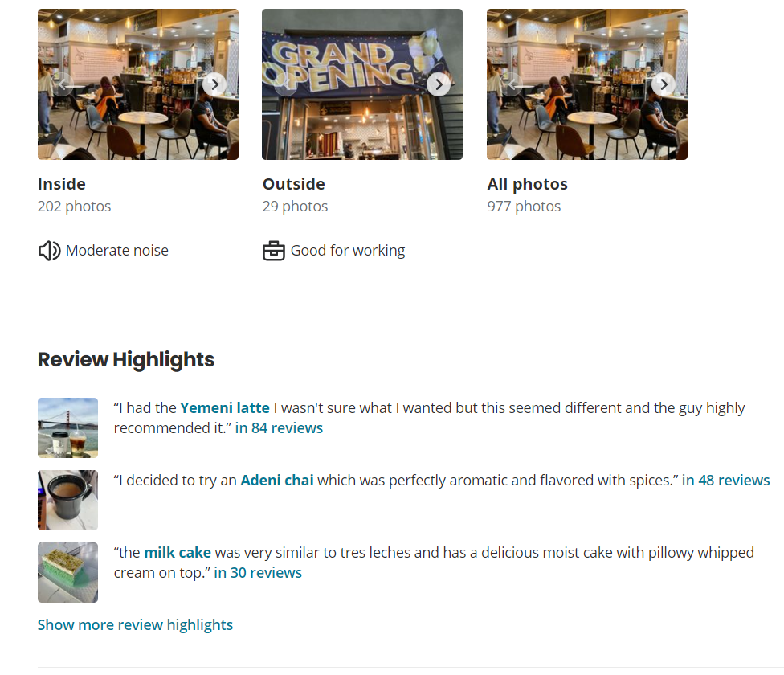Open the Outside photos category

point(294,184)
